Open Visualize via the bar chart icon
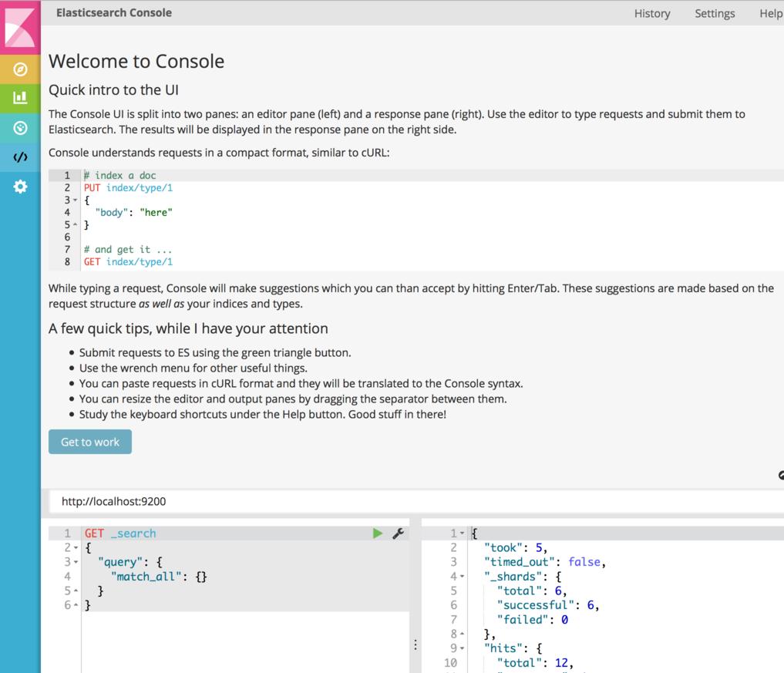 (x=20, y=98)
